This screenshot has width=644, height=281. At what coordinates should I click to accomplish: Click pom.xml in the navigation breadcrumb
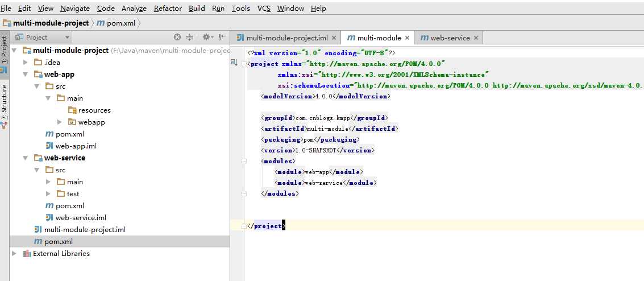[121, 23]
